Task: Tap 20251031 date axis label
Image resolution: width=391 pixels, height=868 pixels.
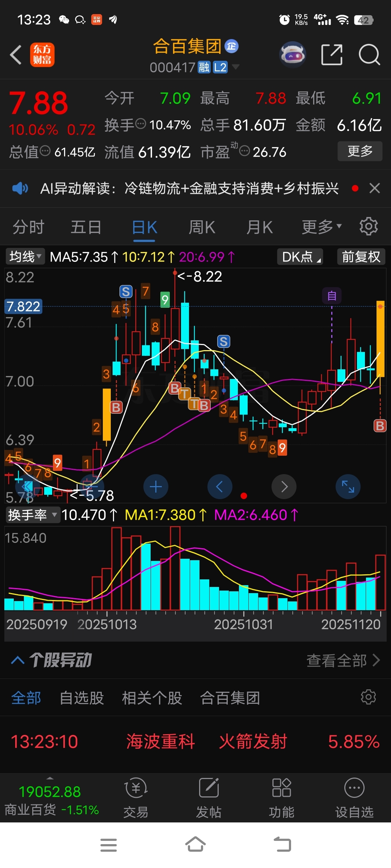Action: point(244,624)
